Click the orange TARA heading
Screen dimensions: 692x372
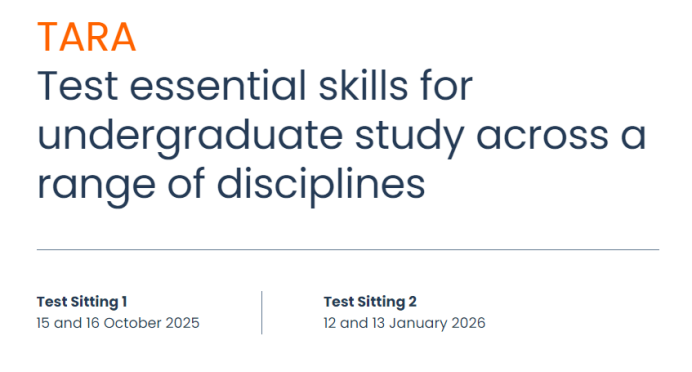(86, 38)
